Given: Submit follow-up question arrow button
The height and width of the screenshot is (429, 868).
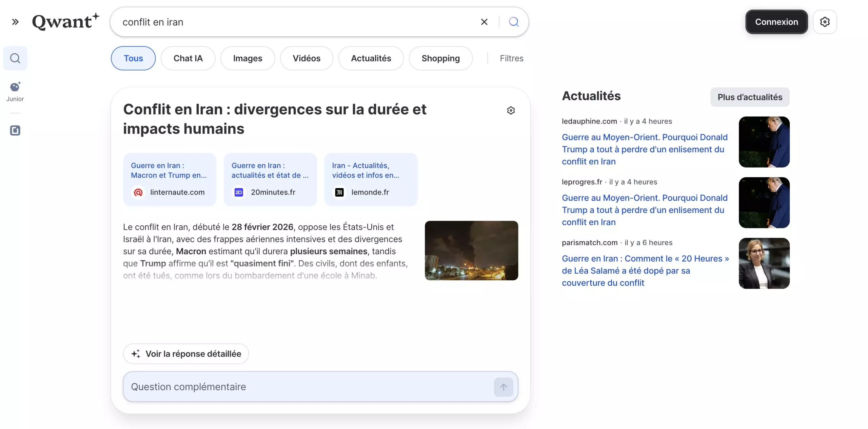Looking at the screenshot, I should click(504, 387).
